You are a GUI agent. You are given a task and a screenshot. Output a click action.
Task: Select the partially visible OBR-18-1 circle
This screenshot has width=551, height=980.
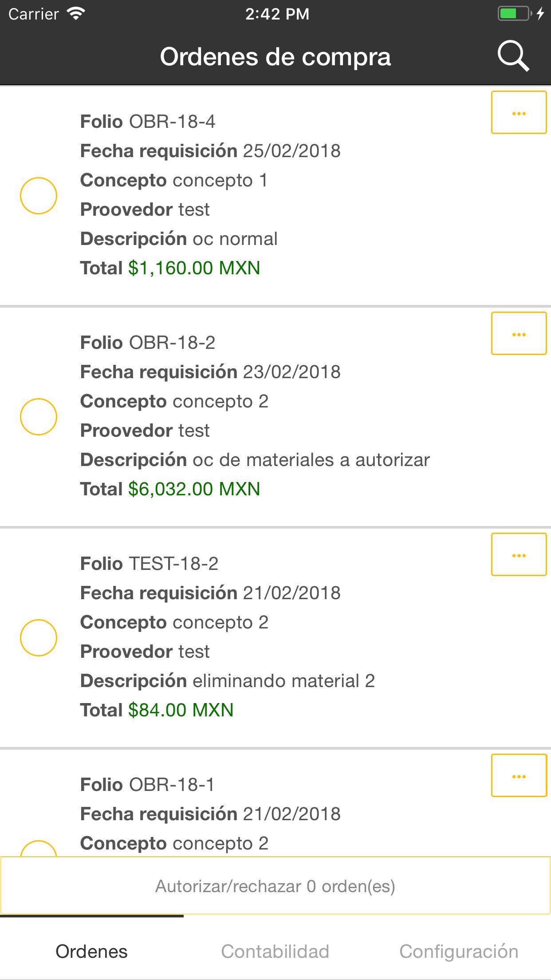pyautogui.click(x=39, y=849)
